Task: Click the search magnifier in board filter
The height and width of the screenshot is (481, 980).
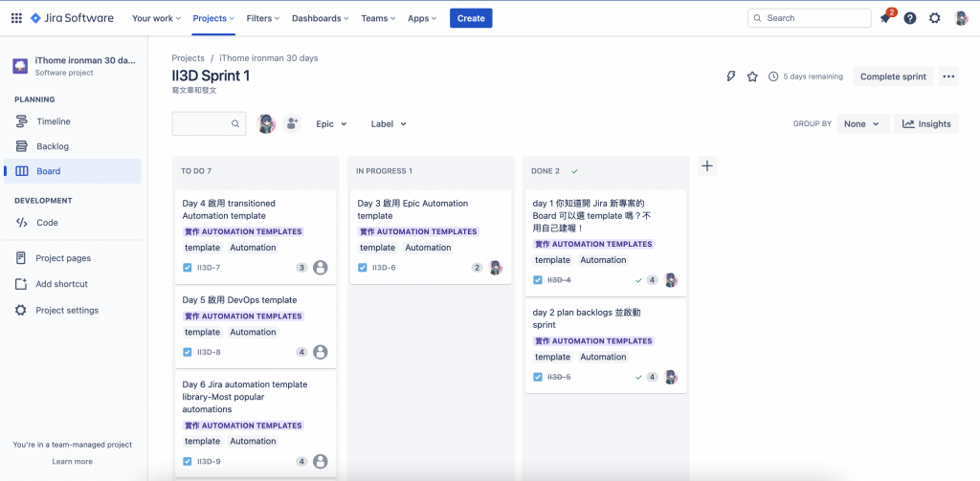Action: pos(235,123)
